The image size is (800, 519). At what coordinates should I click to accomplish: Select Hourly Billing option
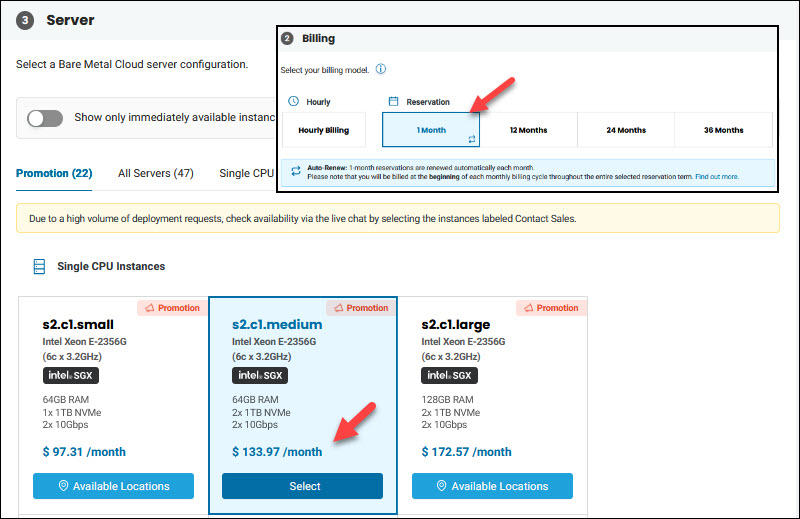pyautogui.click(x=324, y=130)
